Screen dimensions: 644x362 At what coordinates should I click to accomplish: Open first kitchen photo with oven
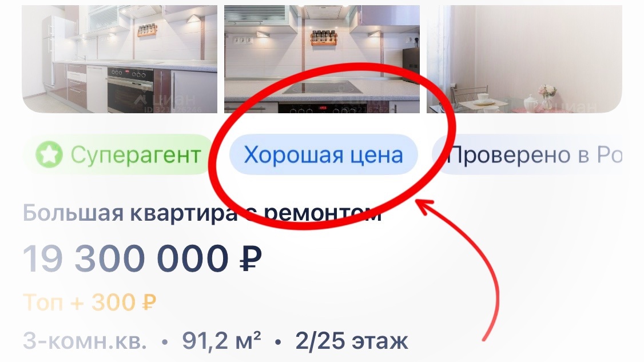tap(120, 59)
